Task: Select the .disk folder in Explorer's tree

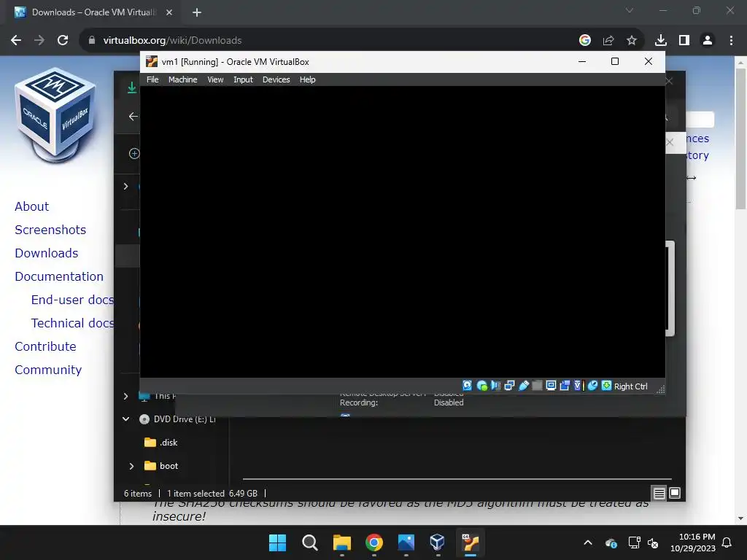Action: (161, 443)
